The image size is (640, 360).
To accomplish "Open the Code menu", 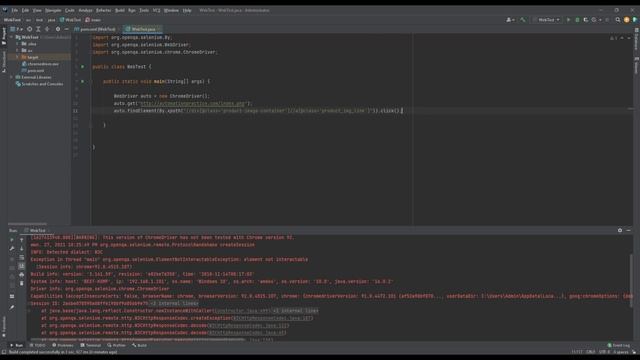I will coord(70,10).
